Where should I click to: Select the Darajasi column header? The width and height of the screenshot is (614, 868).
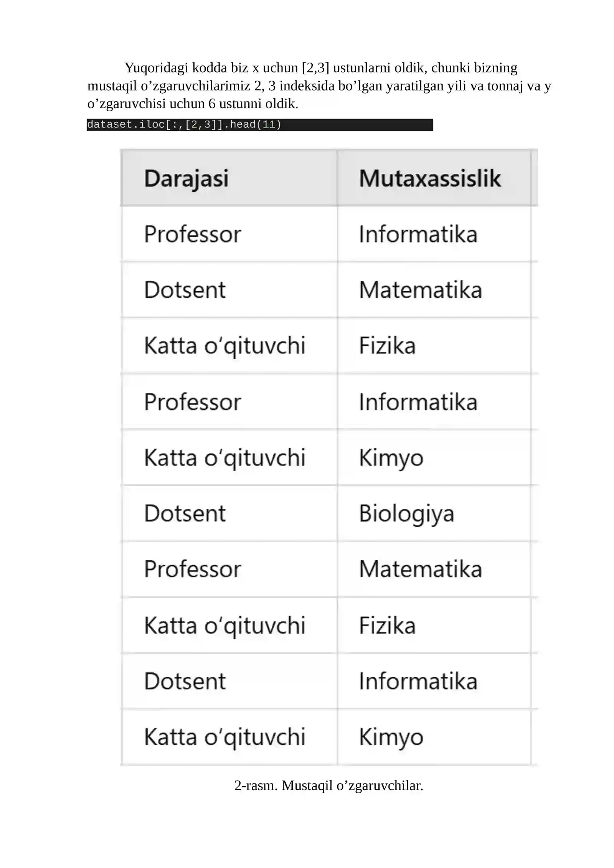229,178
